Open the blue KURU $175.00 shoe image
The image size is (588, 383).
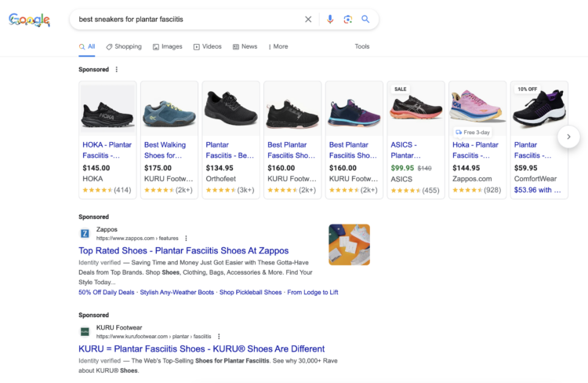point(169,110)
